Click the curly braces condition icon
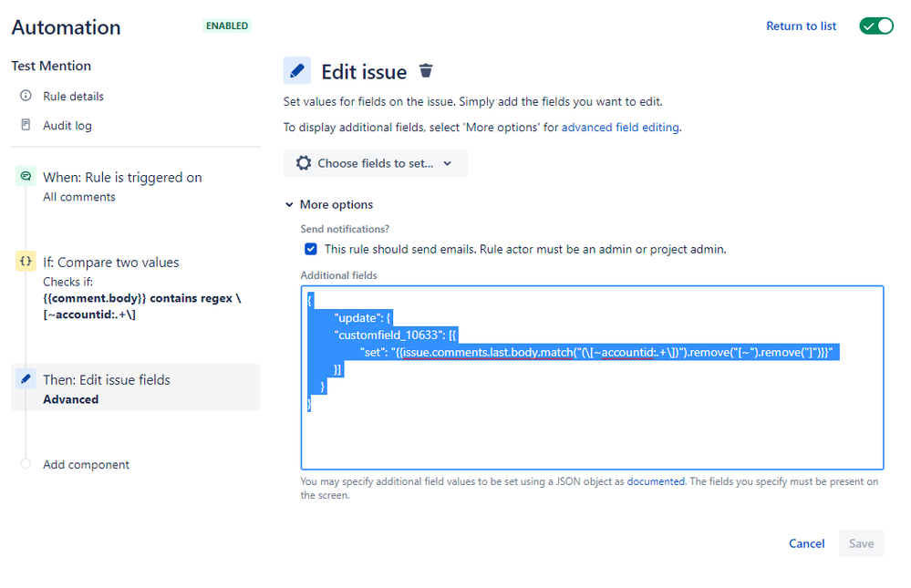The width and height of the screenshot is (911, 588). [25, 262]
